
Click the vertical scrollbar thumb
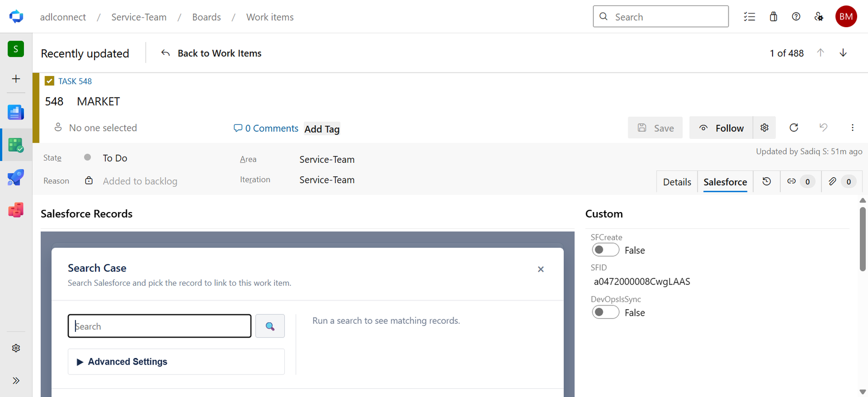point(863,239)
